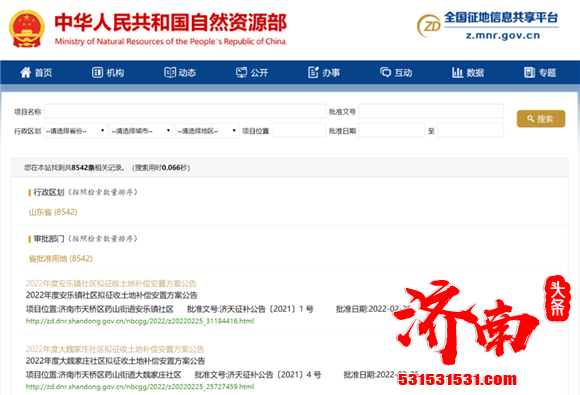Click the 公开 monitor icon

[x=242, y=72]
